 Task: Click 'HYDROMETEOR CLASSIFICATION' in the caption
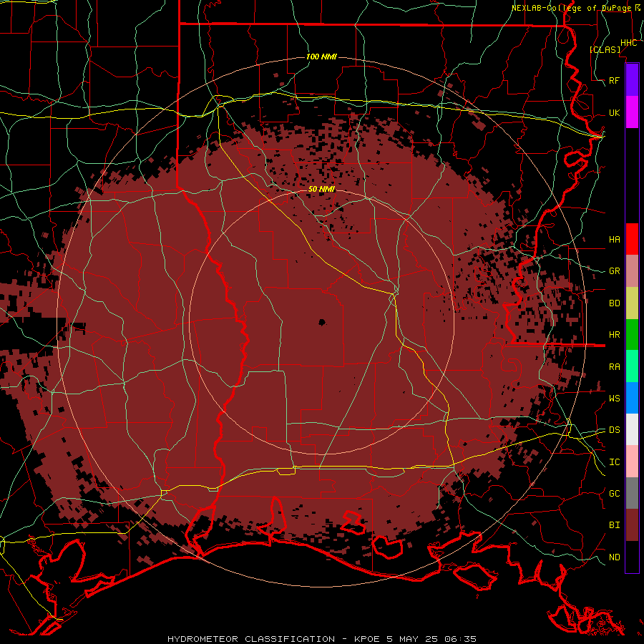[251, 639]
